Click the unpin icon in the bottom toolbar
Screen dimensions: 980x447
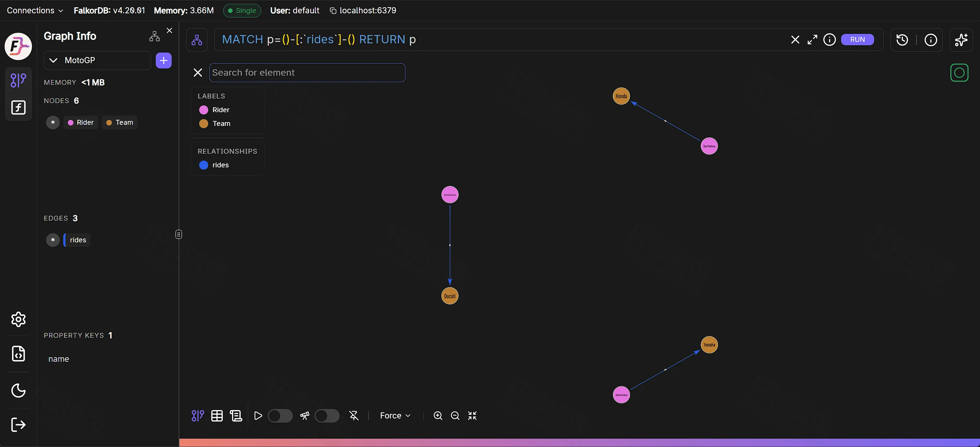pyautogui.click(x=354, y=416)
